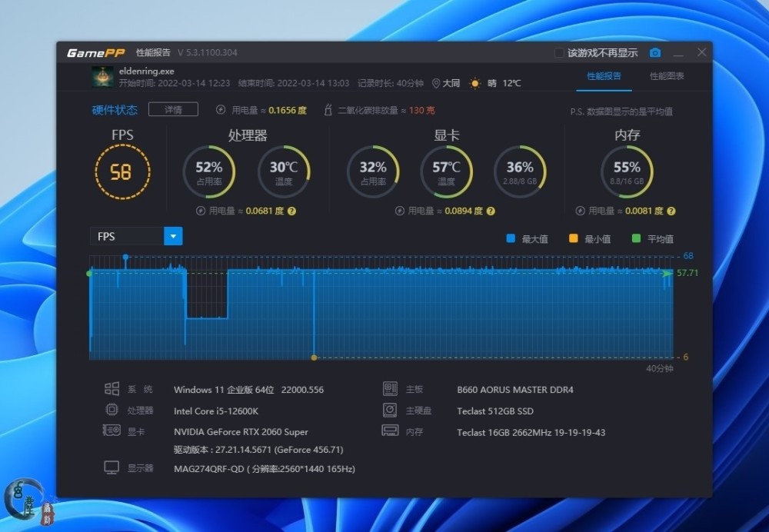Viewport: 769px width, 532px height.
Task: Click the GPU 57℃ temperature gauge
Action: (x=446, y=171)
